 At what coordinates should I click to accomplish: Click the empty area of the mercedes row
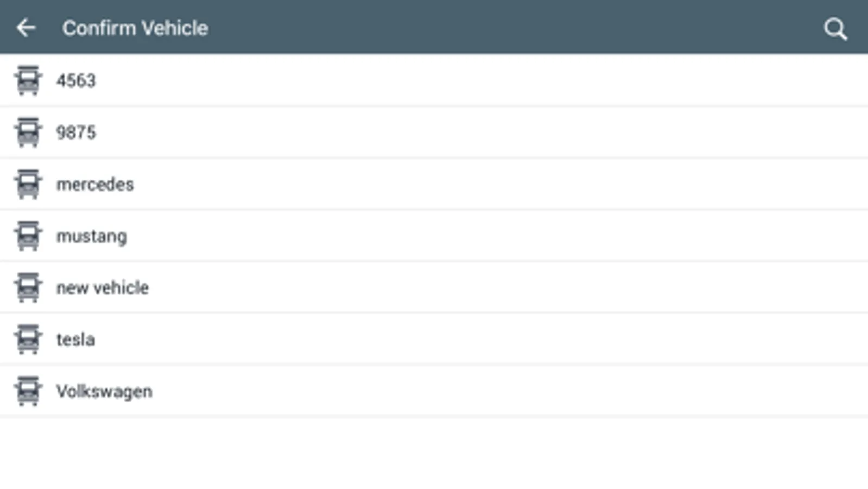[x=489, y=184]
